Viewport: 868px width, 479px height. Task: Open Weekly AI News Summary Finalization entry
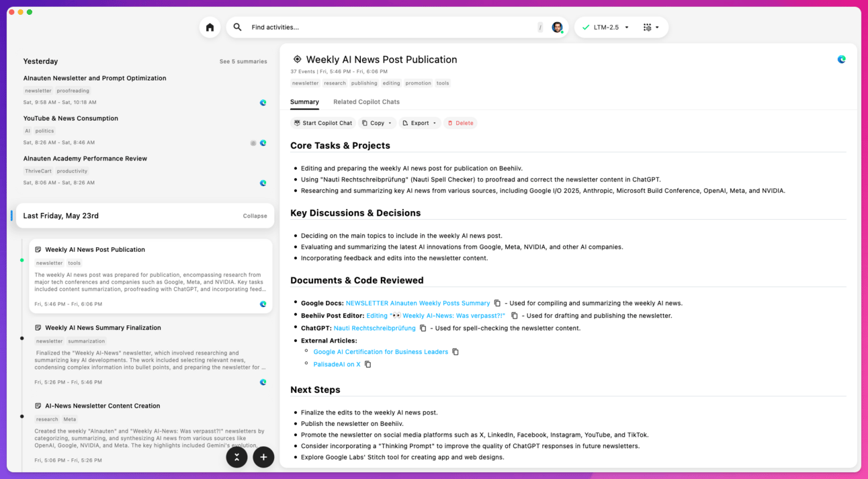click(103, 328)
